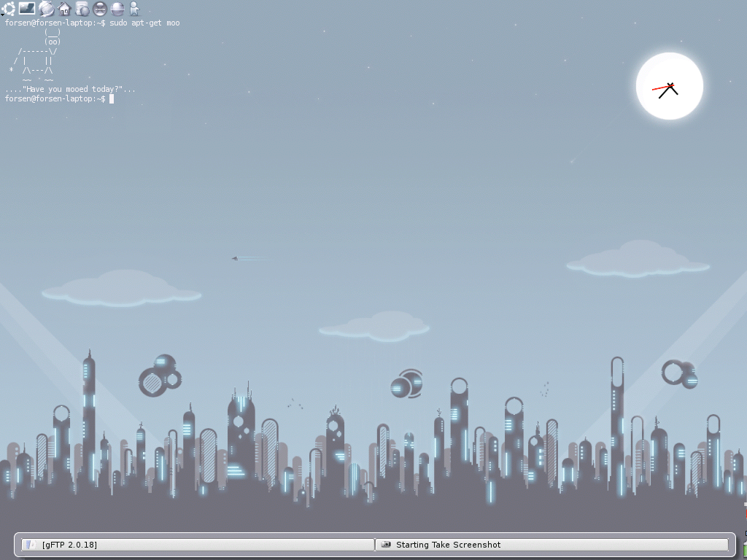Click the "Have you mooed today?" output line
The image size is (747, 560).
tap(70, 89)
